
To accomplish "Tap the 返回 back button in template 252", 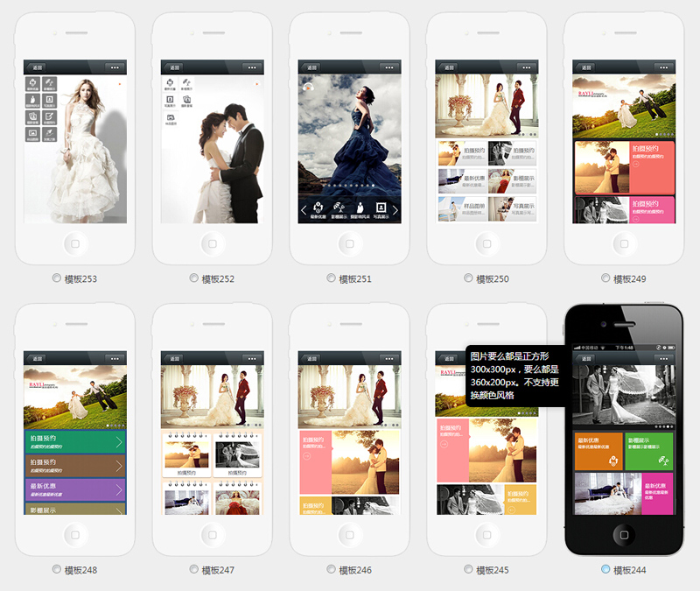I will coord(172,67).
